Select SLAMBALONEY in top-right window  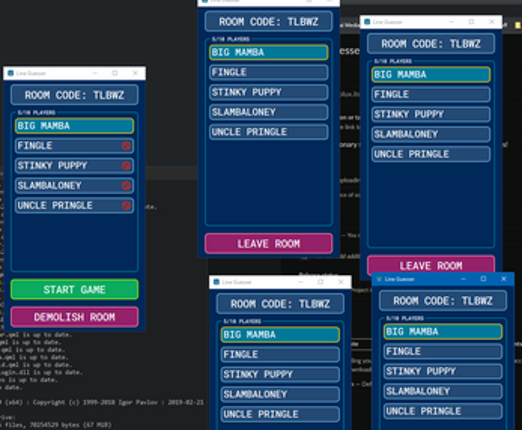click(431, 134)
